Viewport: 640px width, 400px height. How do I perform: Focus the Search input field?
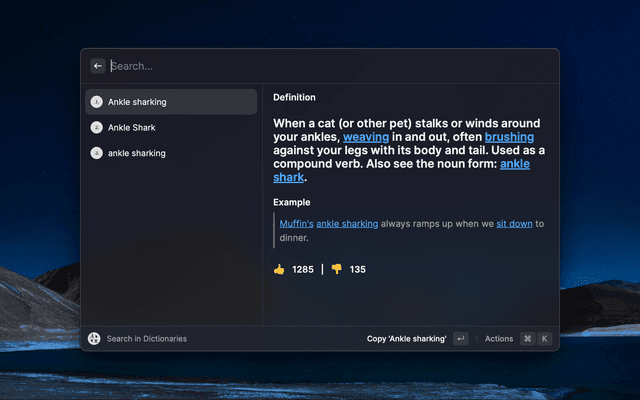coord(300,66)
